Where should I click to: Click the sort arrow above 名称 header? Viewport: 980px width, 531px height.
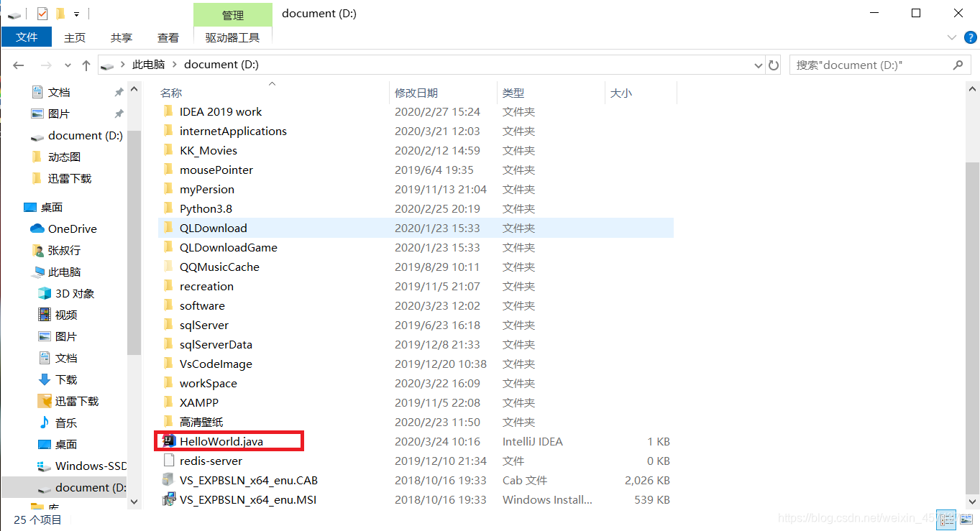click(x=272, y=84)
